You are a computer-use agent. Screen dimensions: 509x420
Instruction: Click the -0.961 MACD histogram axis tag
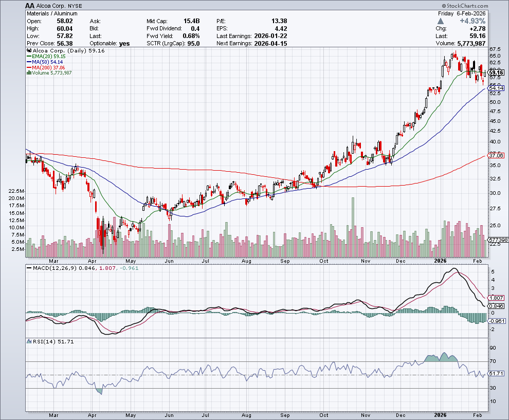pos(497,321)
